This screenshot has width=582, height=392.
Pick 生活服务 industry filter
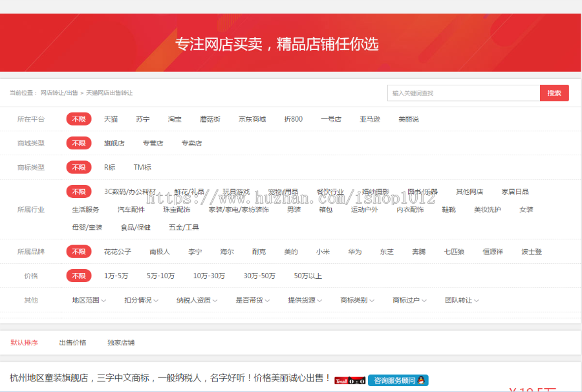tap(86, 210)
